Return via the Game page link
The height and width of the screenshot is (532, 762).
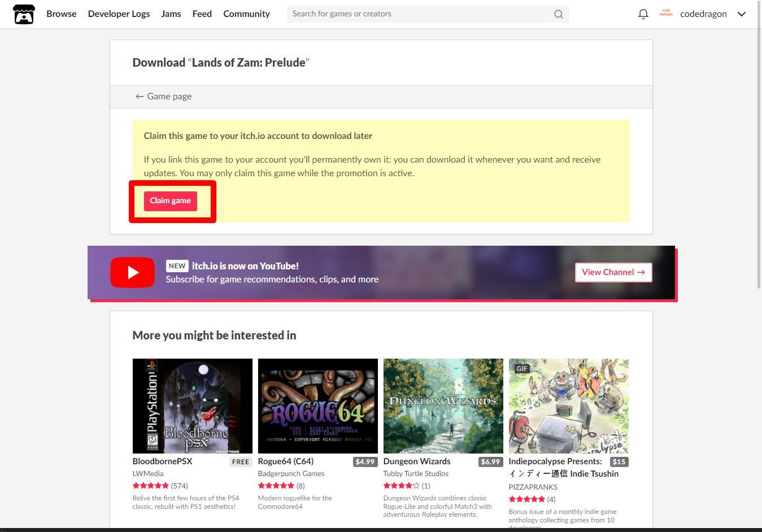163,97
